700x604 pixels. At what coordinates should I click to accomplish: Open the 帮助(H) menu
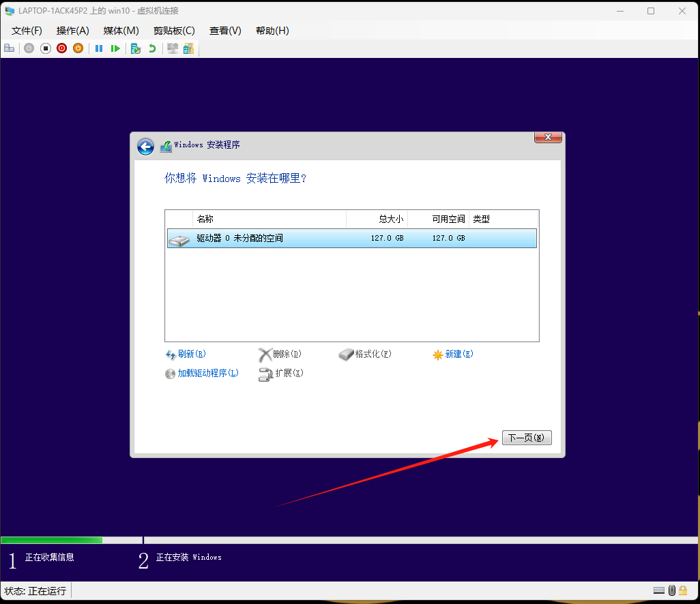click(x=272, y=31)
